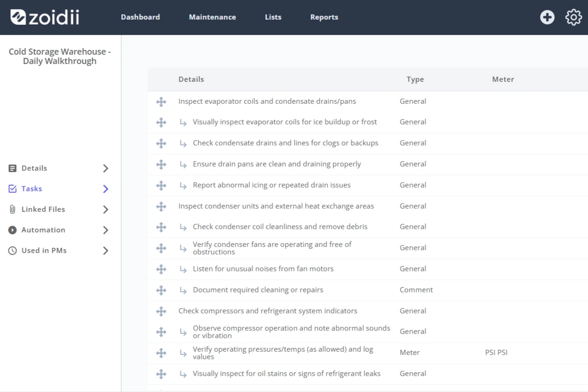Click General type for Listen for unusual noises row

(x=413, y=269)
